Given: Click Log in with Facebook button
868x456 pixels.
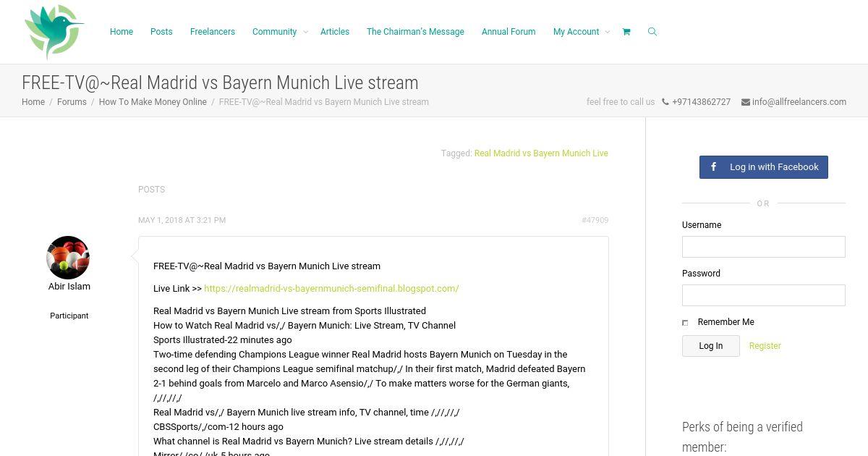Looking at the screenshot, I should [764, 167].
